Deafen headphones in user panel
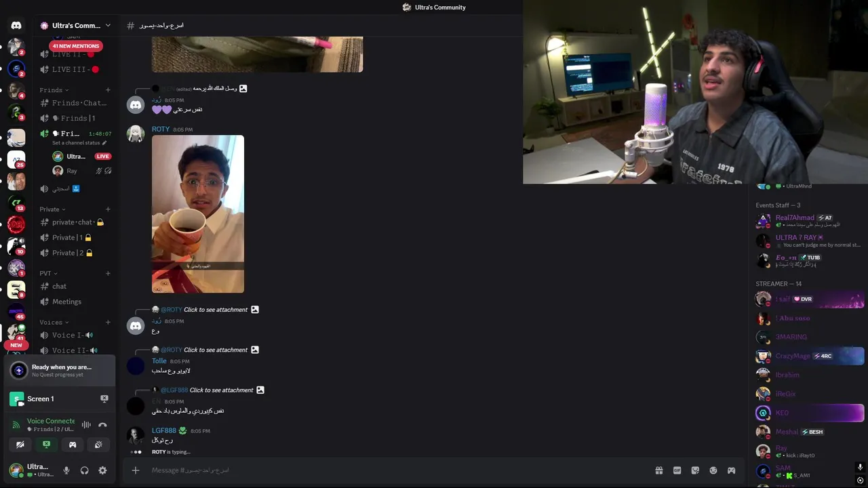The height and width of the screenshot is (488, 868). pyautogui.click(x=84, y=470)
